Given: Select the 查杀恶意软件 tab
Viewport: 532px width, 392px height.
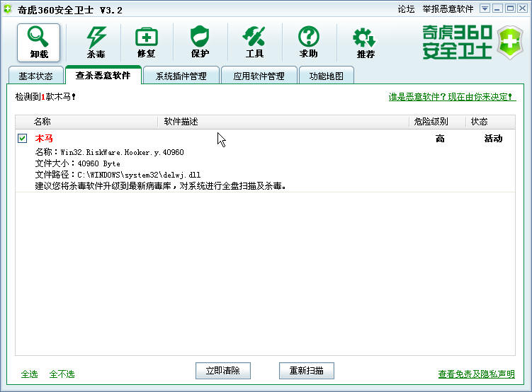Looking at the screenshot, I should 103,74.
